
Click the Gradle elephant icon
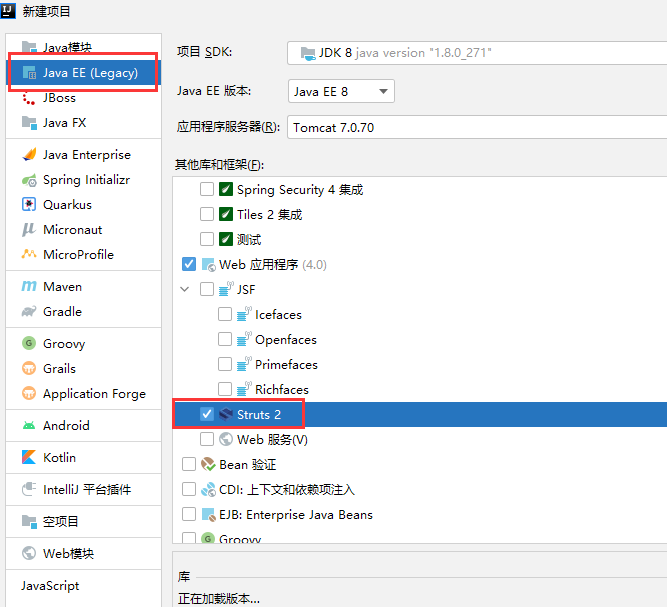29,311
